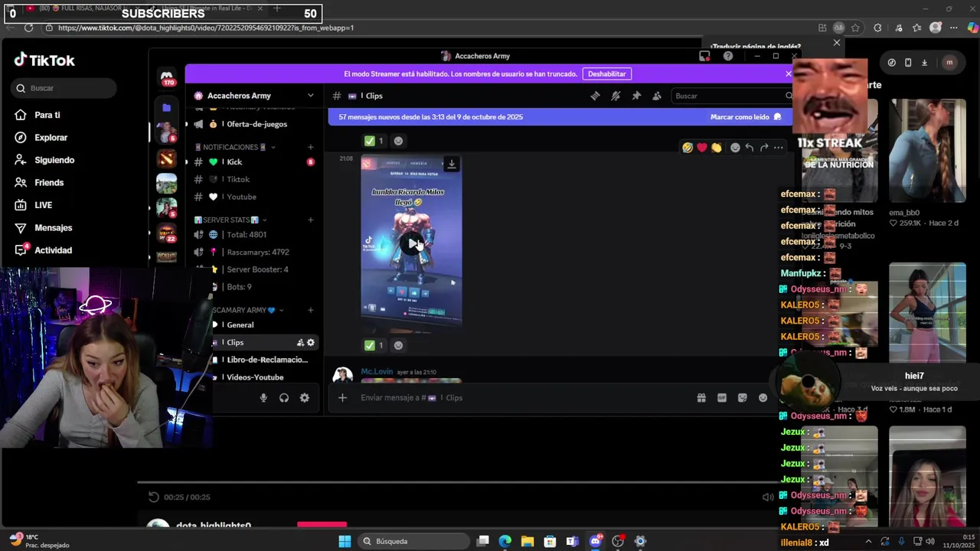Seek on the TikTok video progress bar
Screen dimensions: 980x551
[x=458, y=483]
